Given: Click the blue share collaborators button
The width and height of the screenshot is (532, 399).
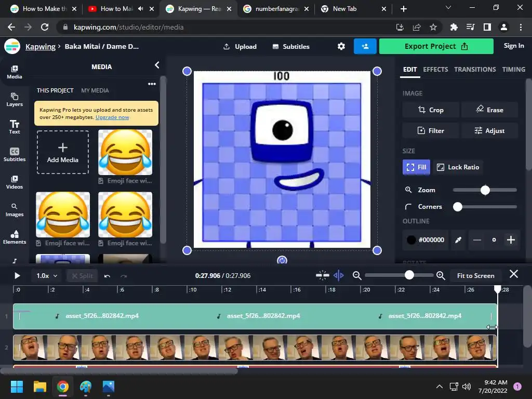Looking at the screenshot, I should (365, 46).
